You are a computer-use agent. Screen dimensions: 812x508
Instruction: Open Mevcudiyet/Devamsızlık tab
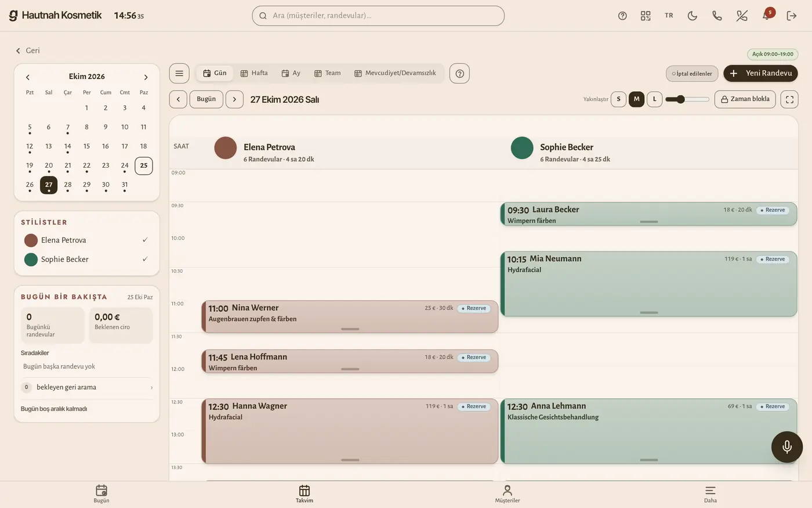395,73
